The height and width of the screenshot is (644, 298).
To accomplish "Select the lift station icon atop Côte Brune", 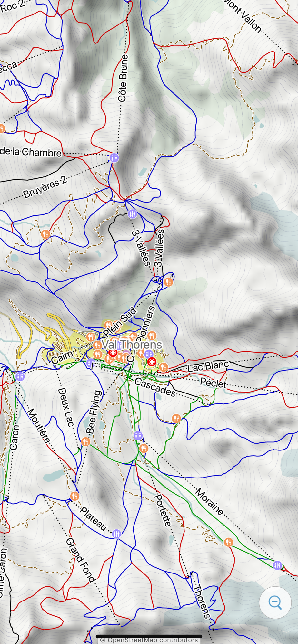I will [x=114, y=158].
